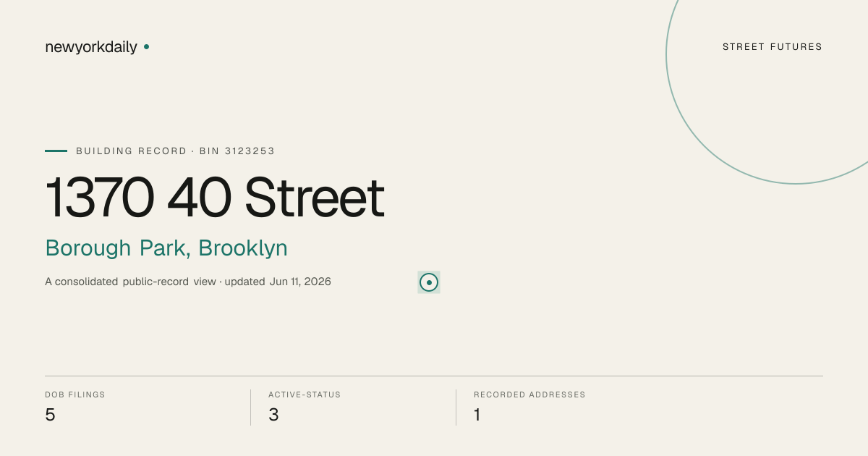Click the green dot beside newyorkdaily logo

tap(146, 46)
